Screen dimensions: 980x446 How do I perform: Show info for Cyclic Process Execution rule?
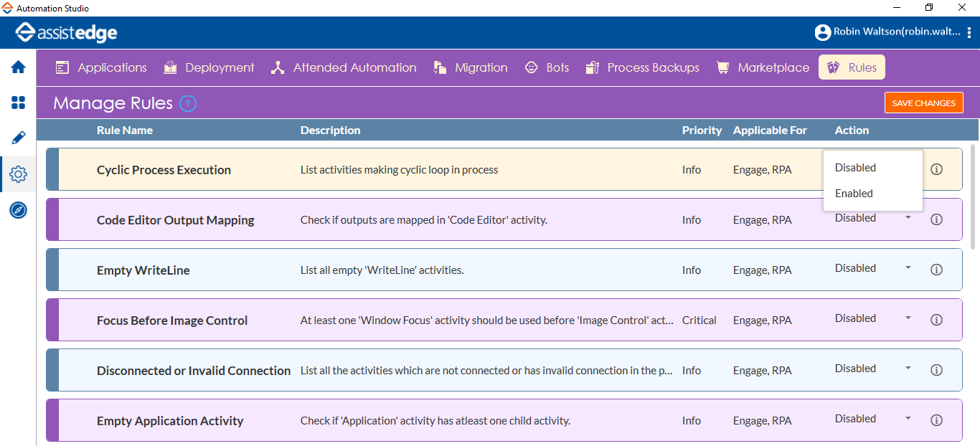[936, 170]
